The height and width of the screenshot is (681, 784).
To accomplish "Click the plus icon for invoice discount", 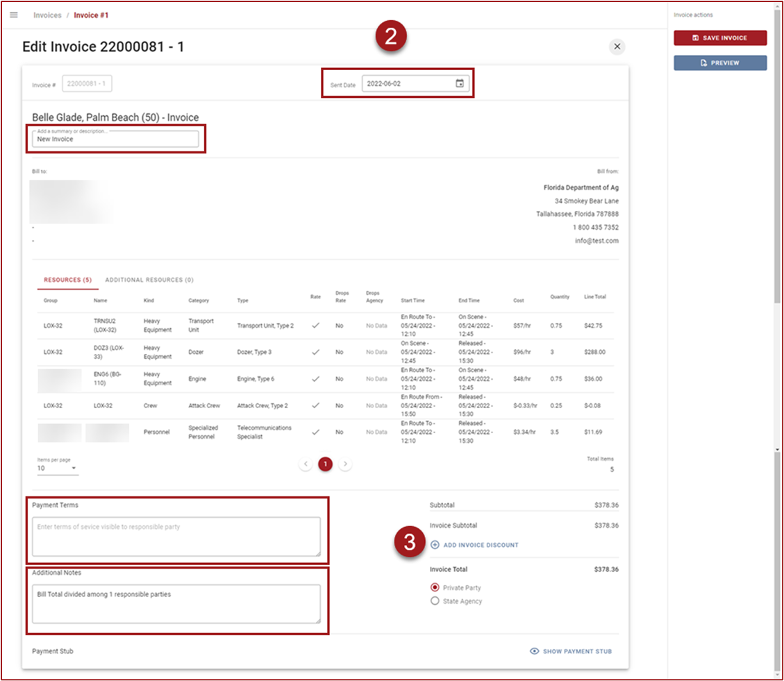I will point(435,545).
